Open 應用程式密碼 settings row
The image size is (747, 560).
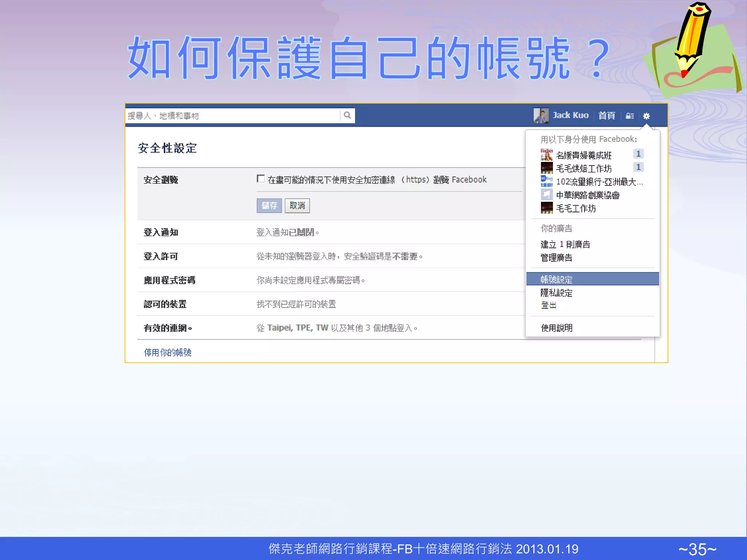coord(331,280)
